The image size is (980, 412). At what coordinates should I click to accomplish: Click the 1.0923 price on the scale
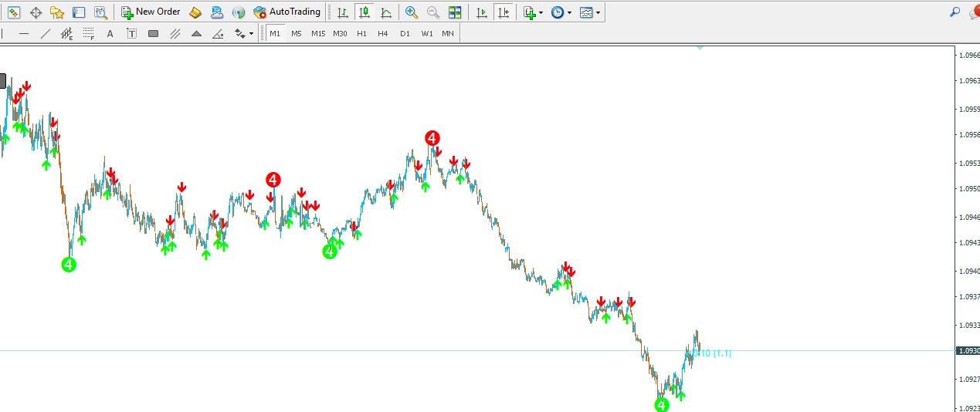[970, 407]
